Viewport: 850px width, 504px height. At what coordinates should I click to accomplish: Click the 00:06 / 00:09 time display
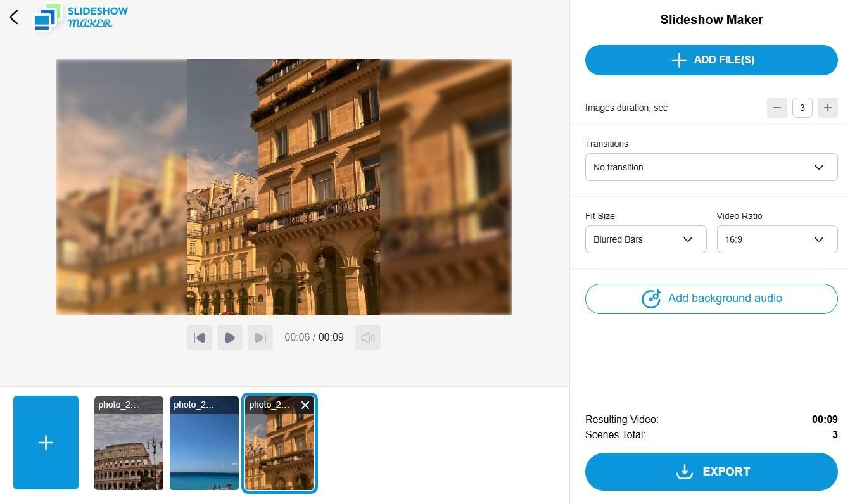point(314,337)
